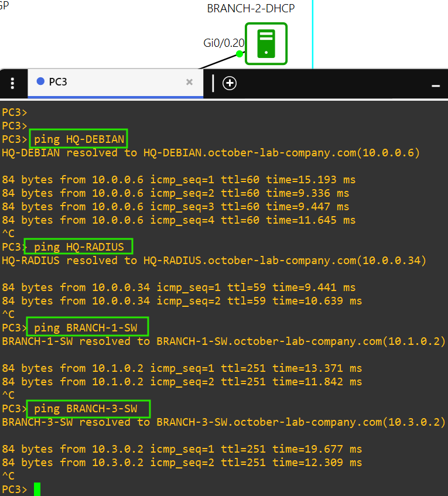Click the blue status dot on PC3 tab
The width and height of the screenshot is (448, 496).
coord(40,82)
